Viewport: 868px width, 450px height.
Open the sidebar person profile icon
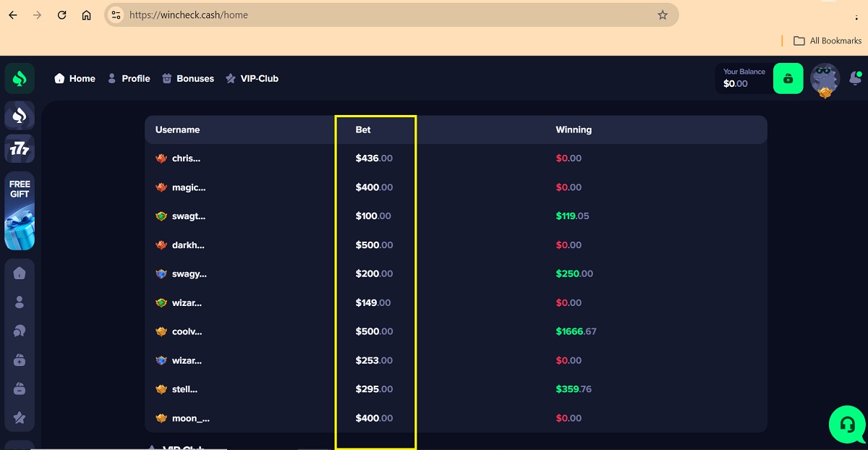[20, 302]
